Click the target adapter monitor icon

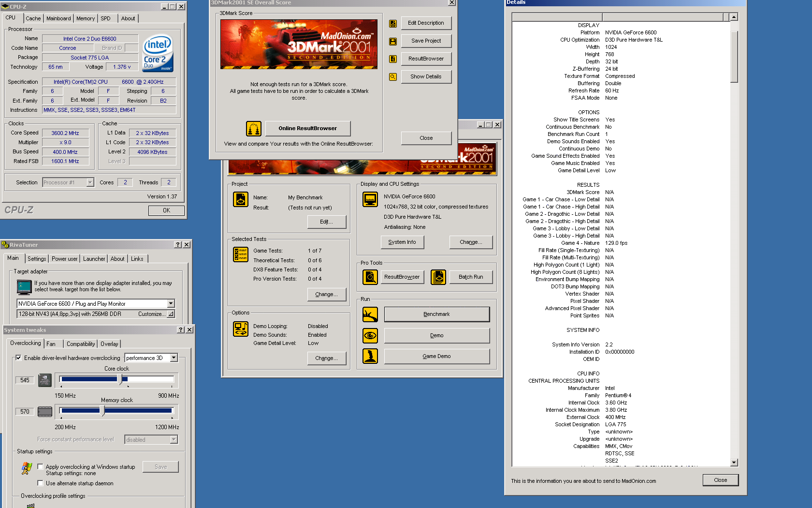coord(24,287)
